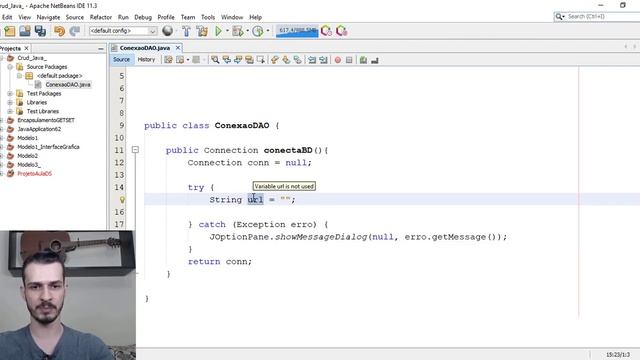640x360 pixels.
Task: Click the url variable in code
Action: 255,200
